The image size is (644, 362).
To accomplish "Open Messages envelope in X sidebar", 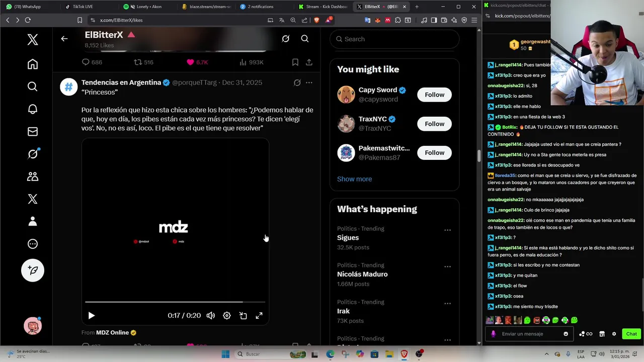I will [33, 132].
